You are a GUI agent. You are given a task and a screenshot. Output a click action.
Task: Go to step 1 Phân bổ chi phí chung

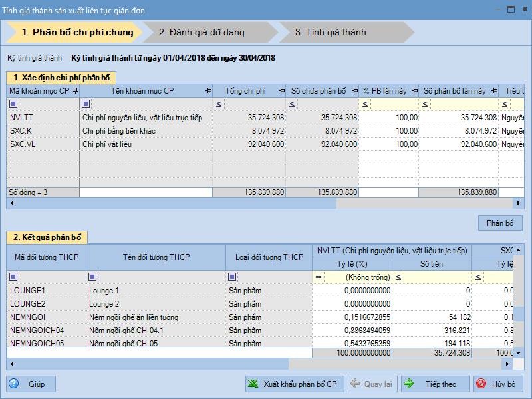point(74,32)
